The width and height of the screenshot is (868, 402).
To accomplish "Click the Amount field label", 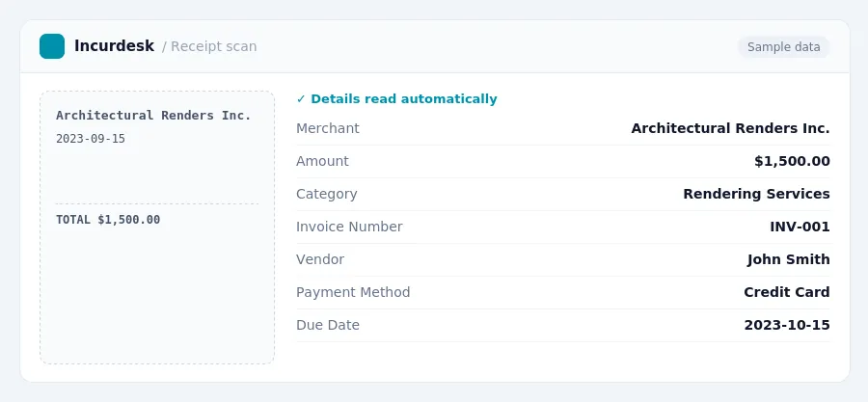I will click(322, 161).
